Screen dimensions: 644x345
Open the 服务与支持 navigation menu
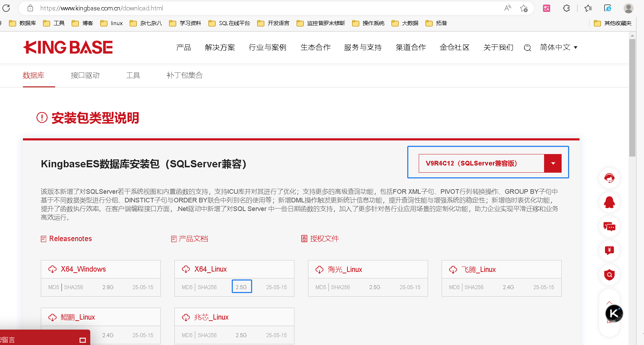(363, 47)
